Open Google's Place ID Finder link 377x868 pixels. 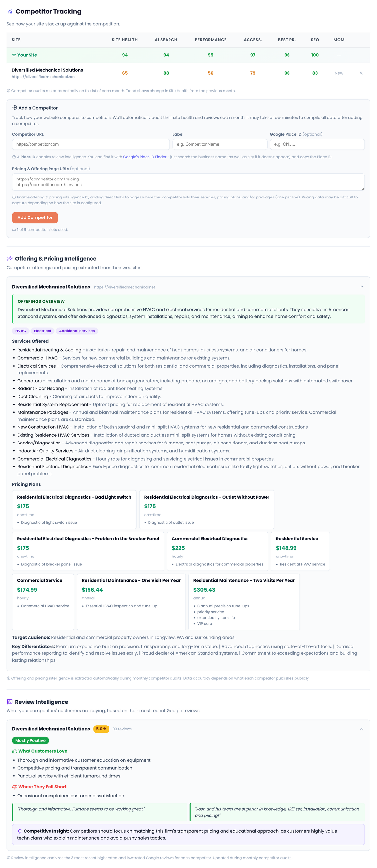coord(145,156)
